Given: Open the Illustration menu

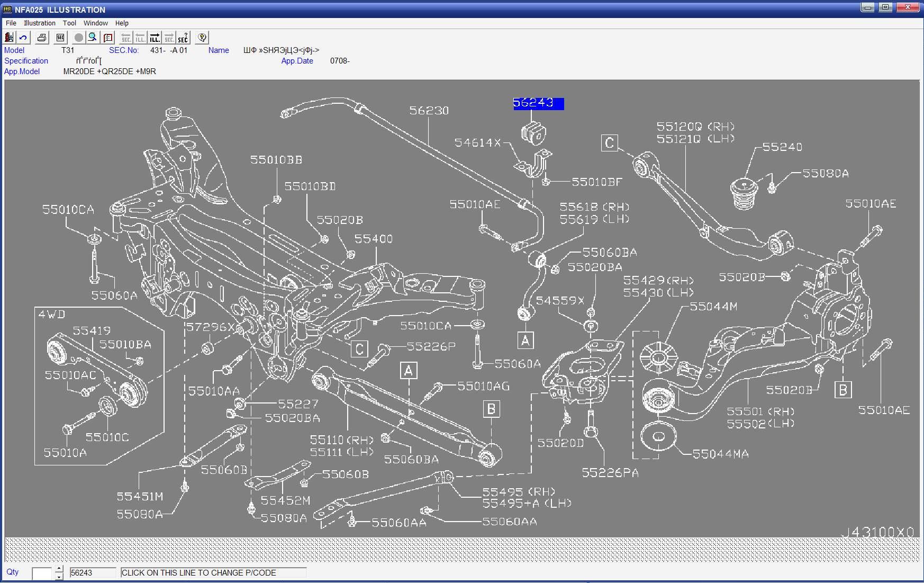Looking at the screenshot, I should (x=39, y=23).
